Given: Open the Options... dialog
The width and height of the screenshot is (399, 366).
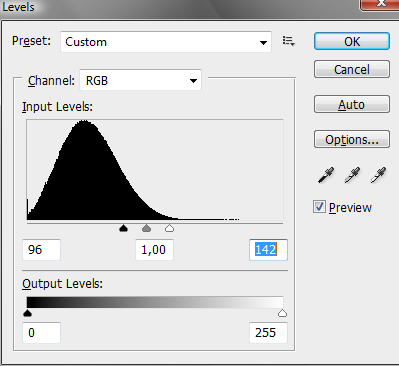Looking at the screenshot, I should (x=352, y=139).
